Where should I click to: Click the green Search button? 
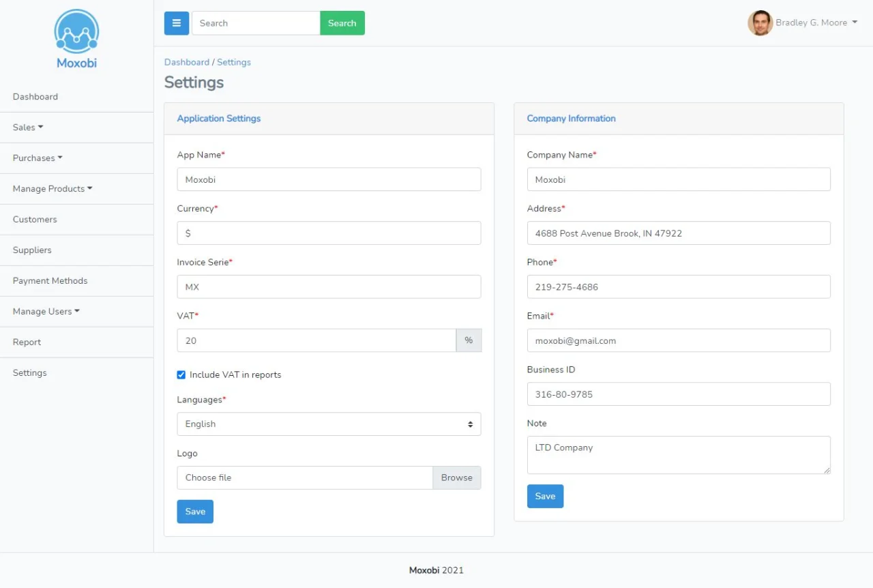(x=342, y=23)
